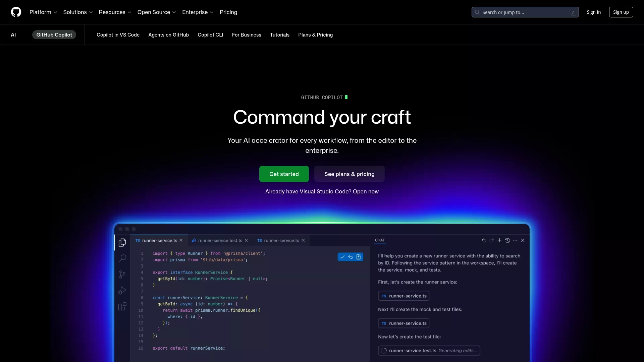Click the spinner beside runner-service.test.ts
The height and width of the screenshot is (362, 644).
tap(384, 351)
